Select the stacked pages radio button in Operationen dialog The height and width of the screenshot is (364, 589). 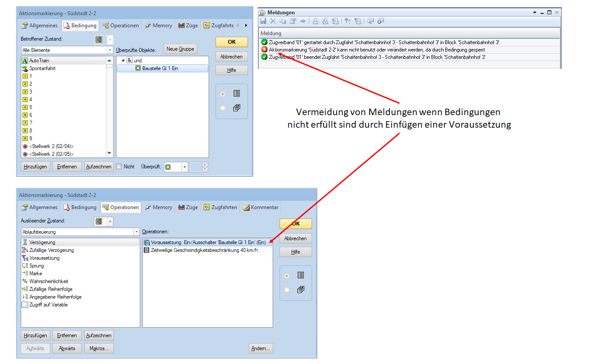pyautogui.click(x=286, y=290)
